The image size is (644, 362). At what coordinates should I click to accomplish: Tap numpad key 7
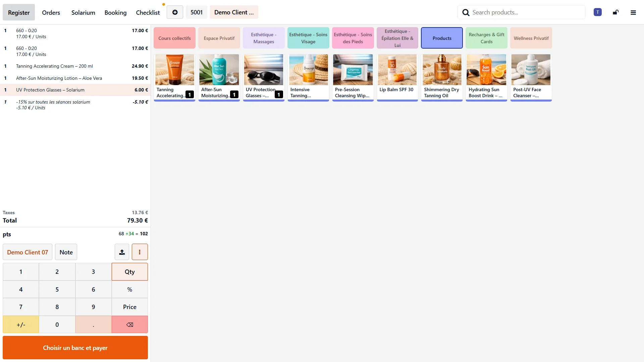21,307
